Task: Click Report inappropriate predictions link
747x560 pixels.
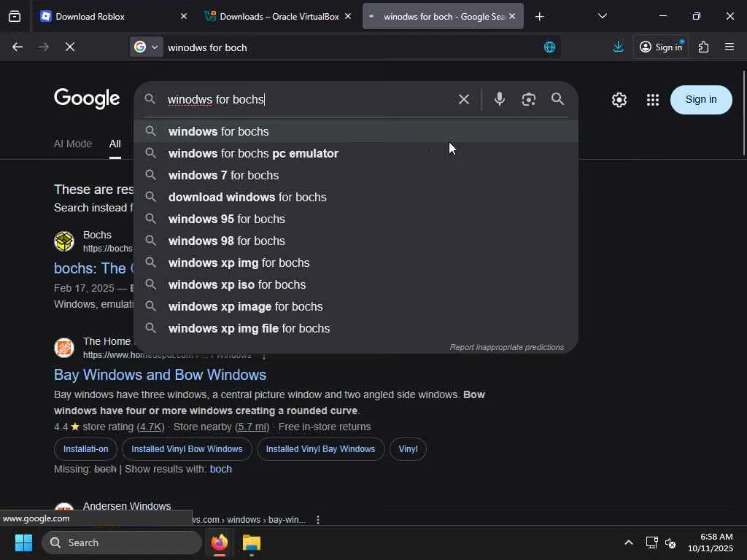Action: pyautogui.click(x=507, y=347)
